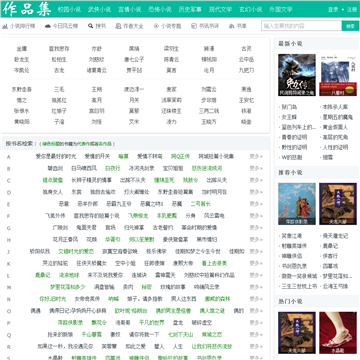Open the 言情小说 category
The image size is (360, 360).
130,9
